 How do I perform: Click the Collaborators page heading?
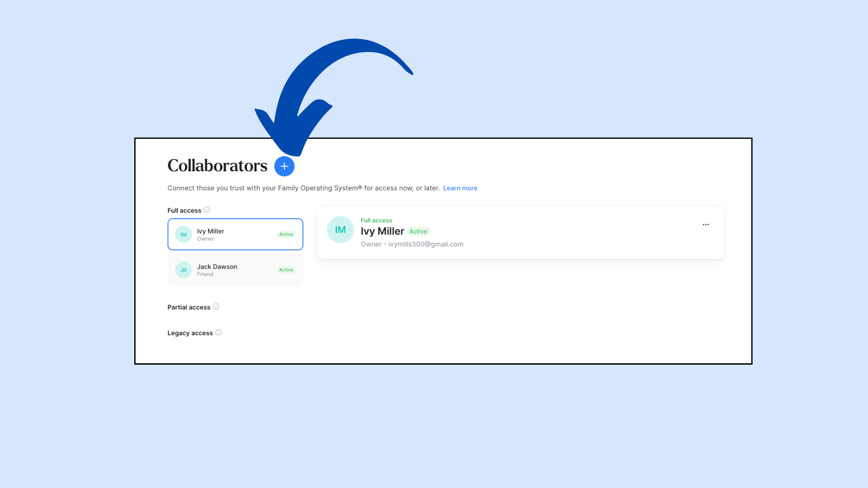point(217,166)
